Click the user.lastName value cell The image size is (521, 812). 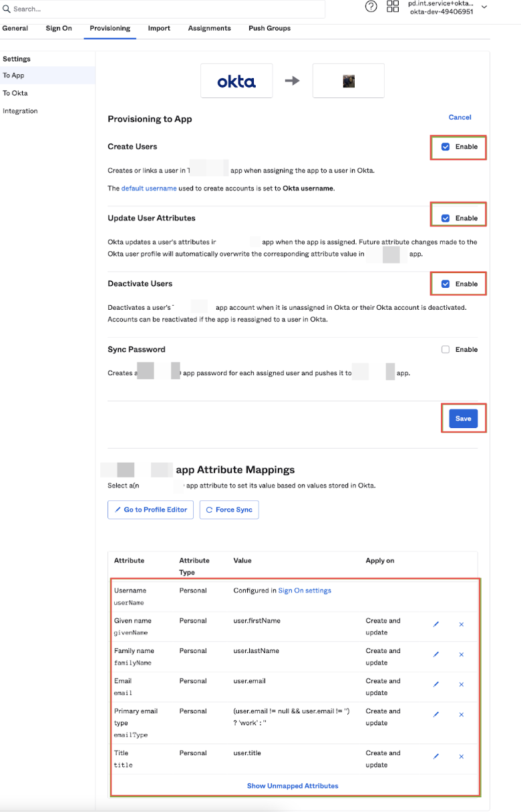point(256,650)
